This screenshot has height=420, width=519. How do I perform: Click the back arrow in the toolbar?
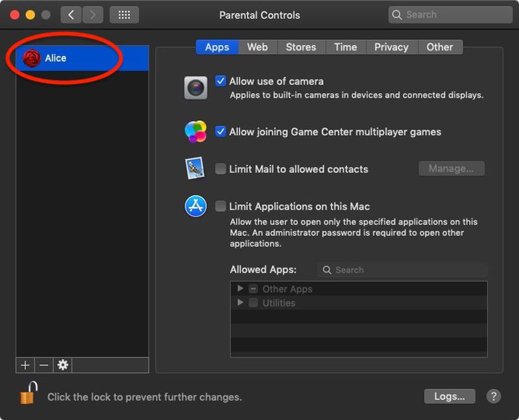tap(71, 14)
